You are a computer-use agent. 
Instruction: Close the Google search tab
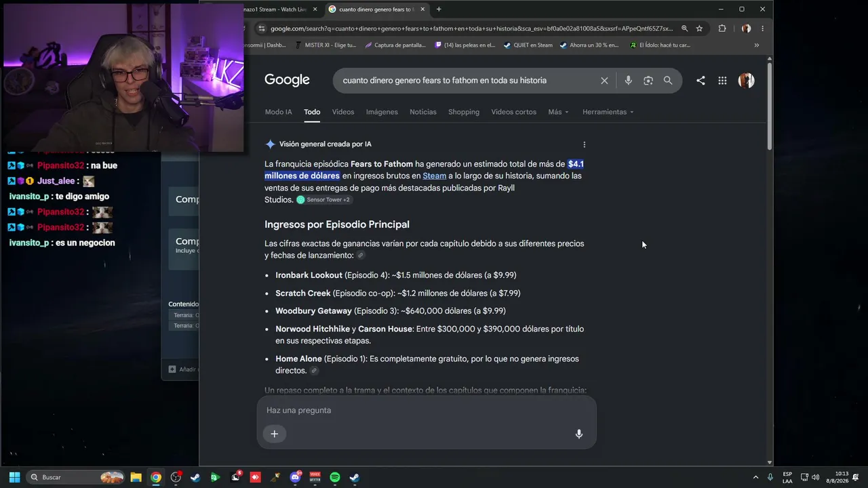(x=423, y=9)
